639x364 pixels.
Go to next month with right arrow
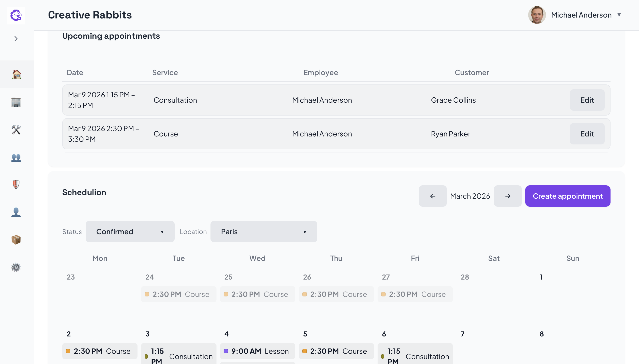click(x=508, y=196)
